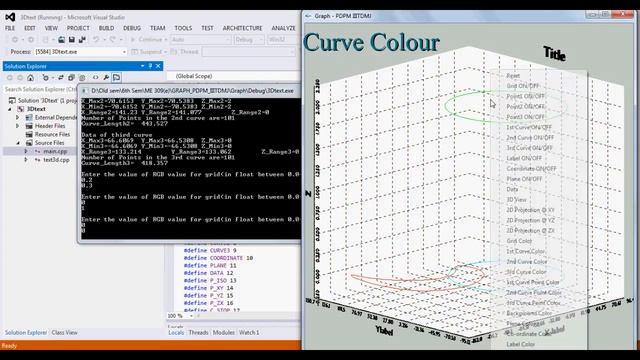
Task: Click the Home icon in Solution Explorer
Action: [x=31, y=78]
